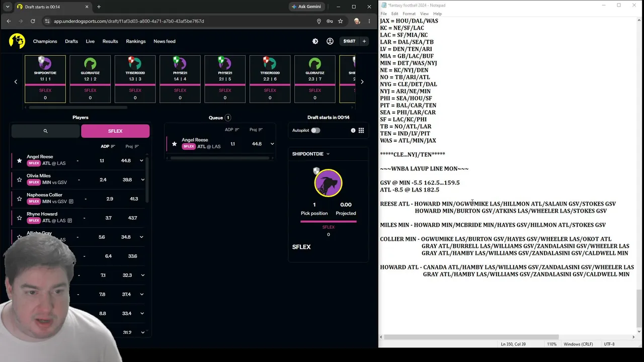Image resolution: width=644 pixels, height=362 pixels.
Task: Open the user account profile icon
Action: click(330, 41)
